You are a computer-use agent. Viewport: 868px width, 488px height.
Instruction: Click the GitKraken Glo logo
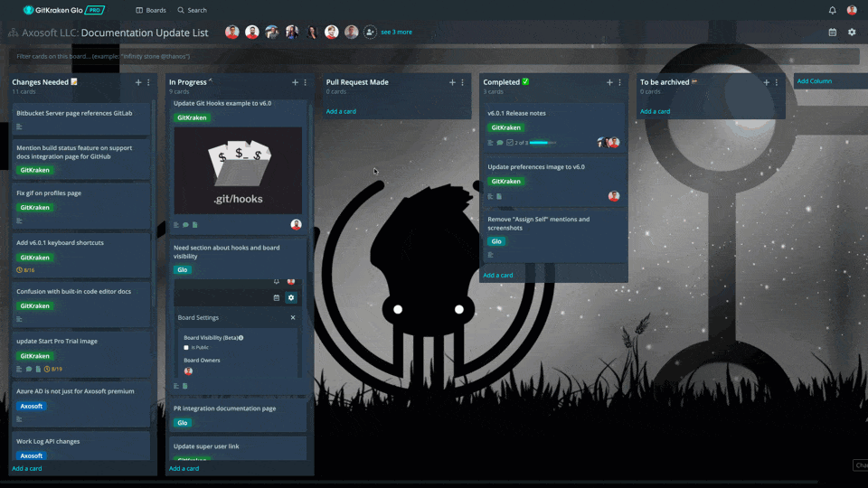[63, 10]
